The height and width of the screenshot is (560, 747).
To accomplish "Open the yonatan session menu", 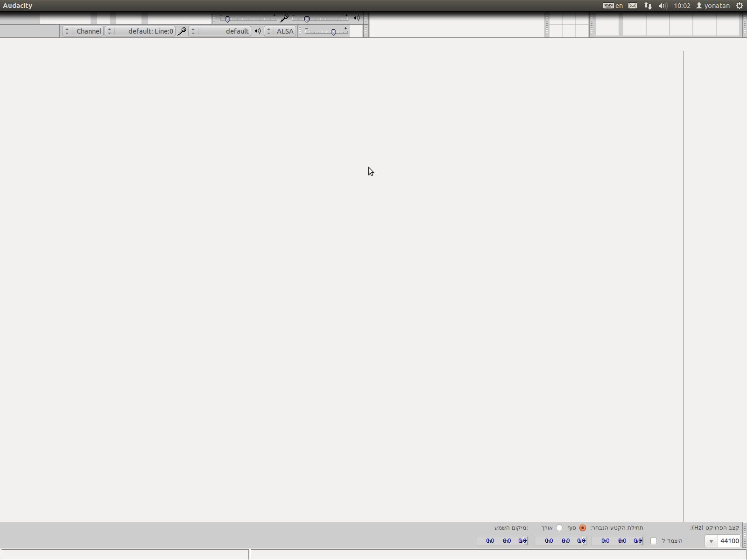I will point(715,6).
